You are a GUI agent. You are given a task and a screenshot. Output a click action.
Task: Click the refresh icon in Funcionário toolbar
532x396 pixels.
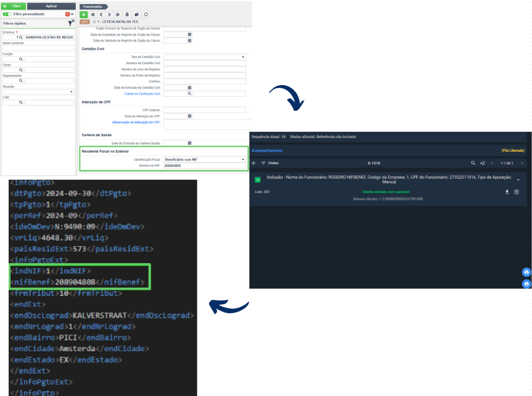pyautogui.click(x=146, y=14)
